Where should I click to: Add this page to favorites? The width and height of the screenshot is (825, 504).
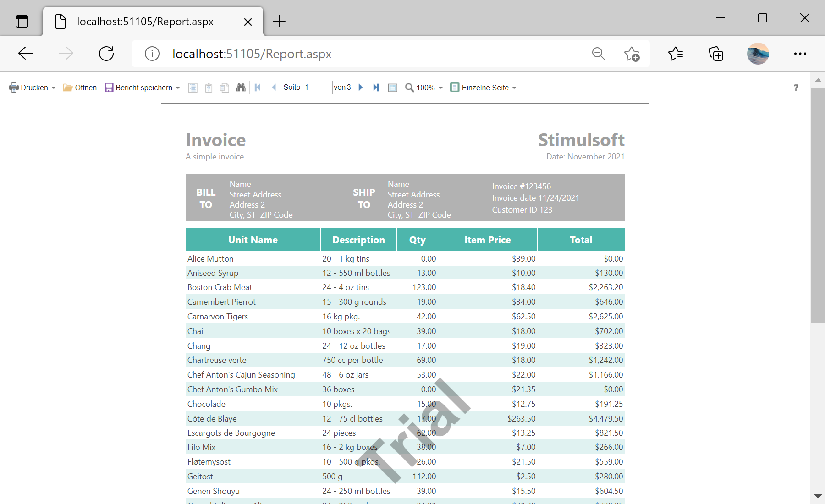[632, 54]
